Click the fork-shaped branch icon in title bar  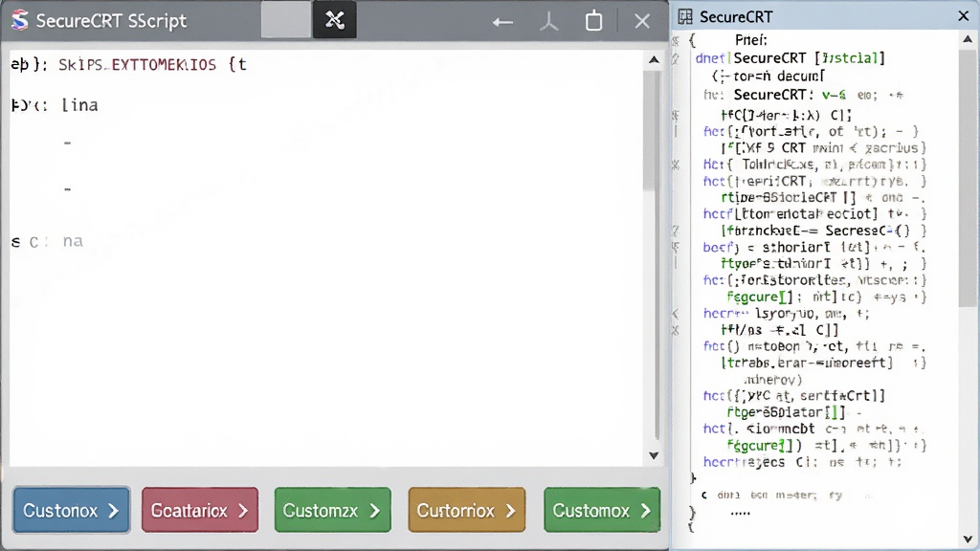click(x=548, y=22)
